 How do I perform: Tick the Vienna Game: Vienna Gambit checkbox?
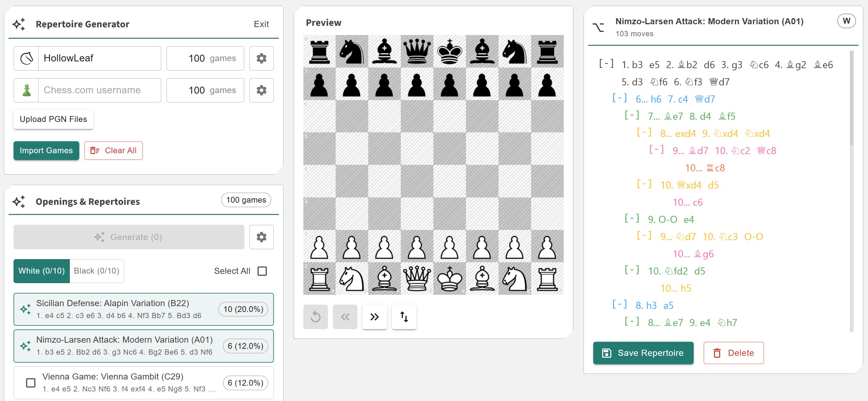coord(31,383)
